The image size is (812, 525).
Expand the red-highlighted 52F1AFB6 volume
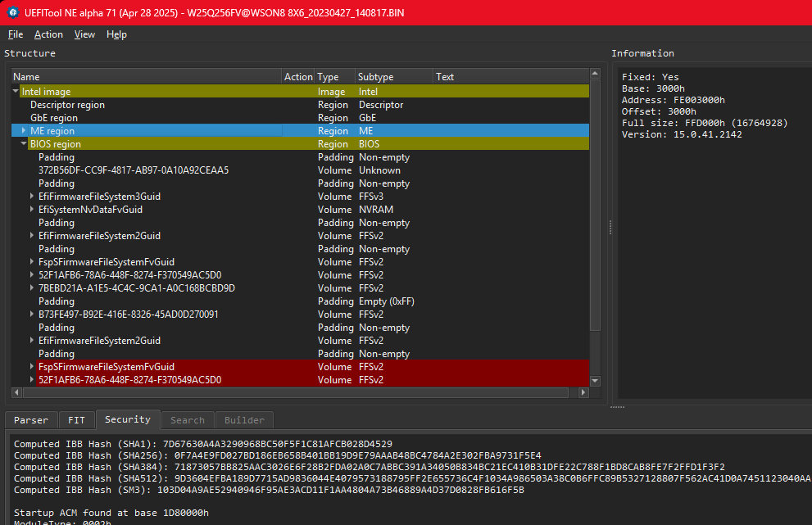[x=32, y=380]
